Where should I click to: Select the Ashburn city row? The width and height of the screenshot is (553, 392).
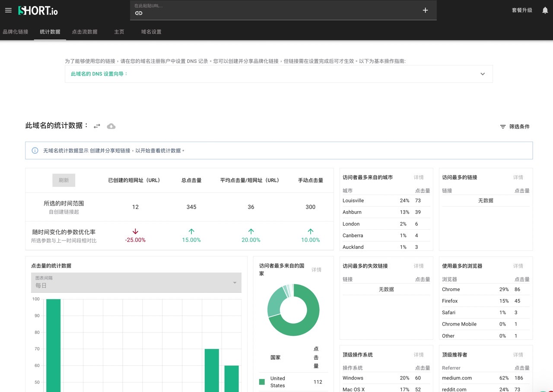pos(386,212)
